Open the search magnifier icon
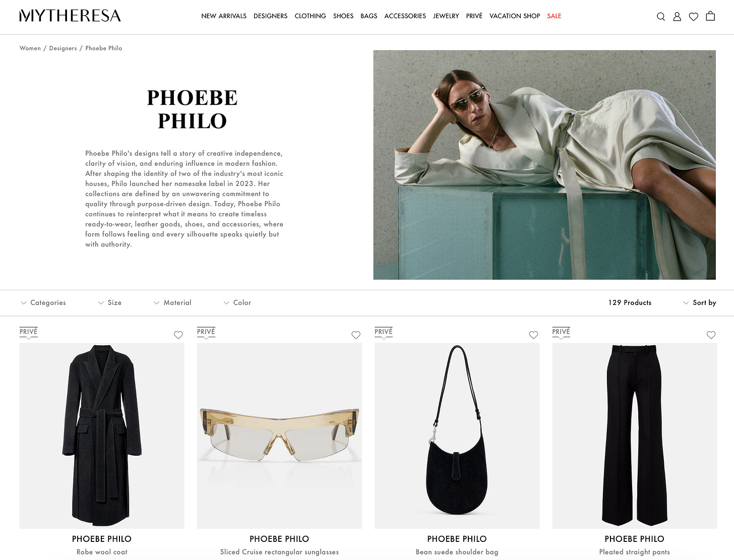The width and height of the screenshot is (734, 560). coord(660,17)
